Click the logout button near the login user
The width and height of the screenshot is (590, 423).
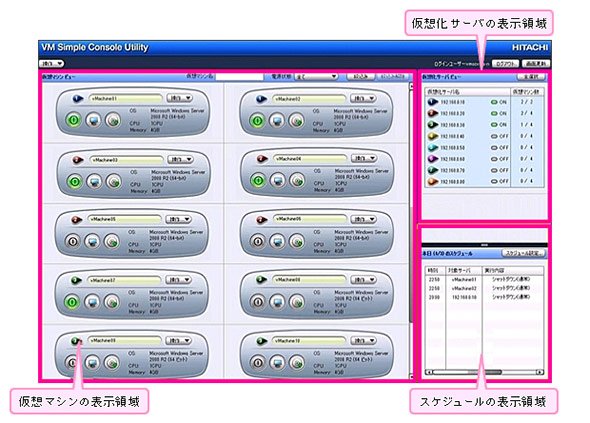[x=505, y=64]
